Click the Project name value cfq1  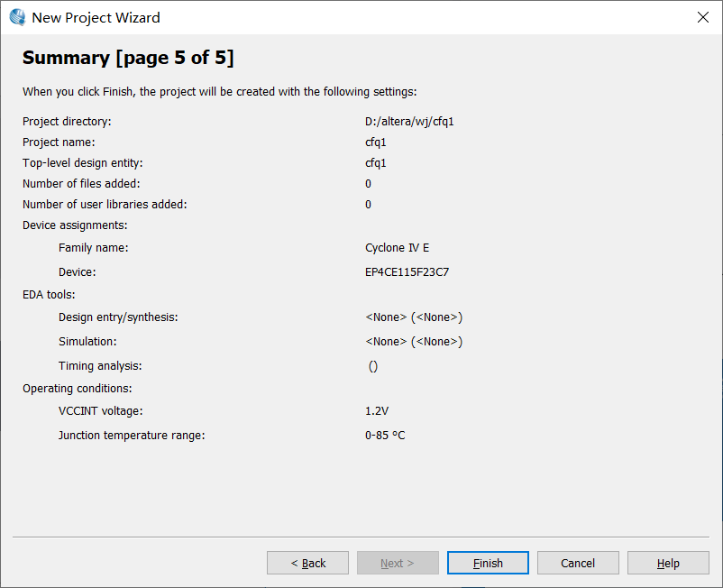coord(375,142)
